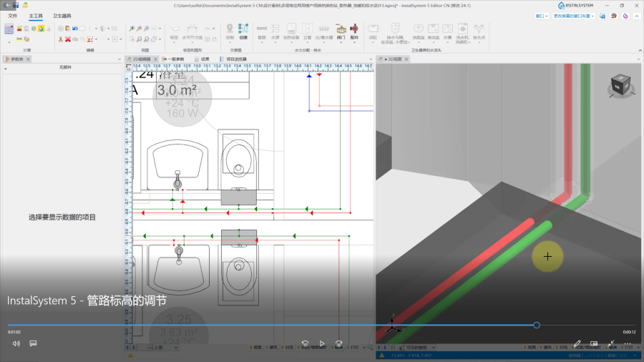Screen dimensions: 644x362
Task: Skip back in the video
Action: (x=305, y=343)
